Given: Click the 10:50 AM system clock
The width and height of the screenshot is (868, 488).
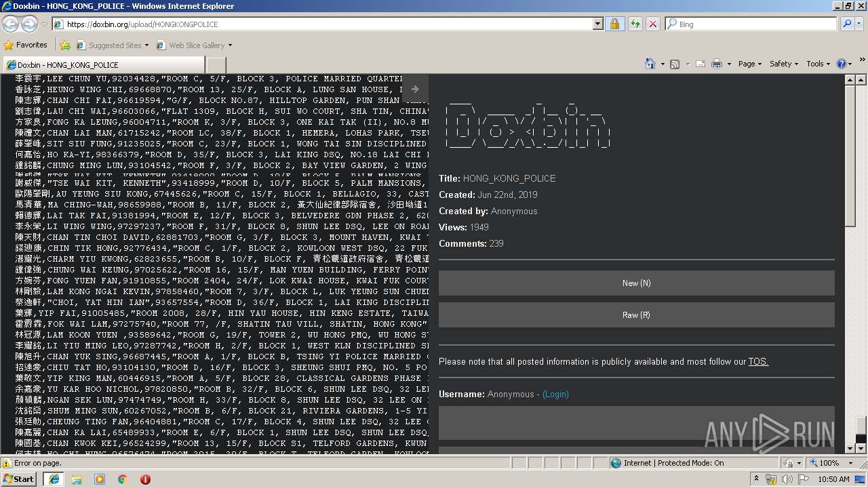Looking at the screenshot, I should (833, 479).
